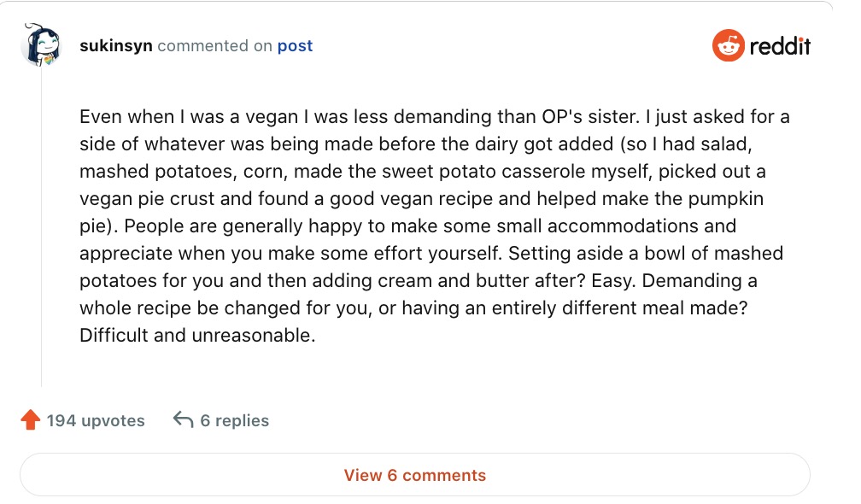Click the line starting "mashed potatoes, corn"
The height and width of the screenshot is (504, 861).
(x=422, y=172)
